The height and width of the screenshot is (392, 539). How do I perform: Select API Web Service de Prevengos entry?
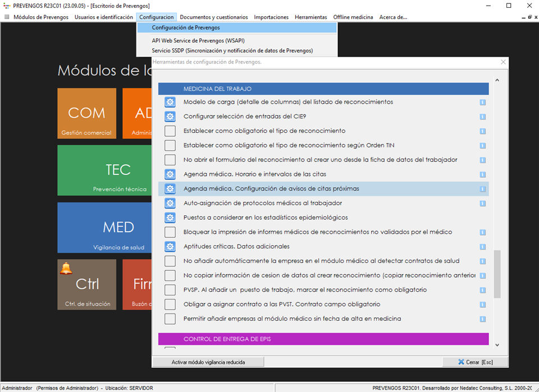[x=198, y=41]
